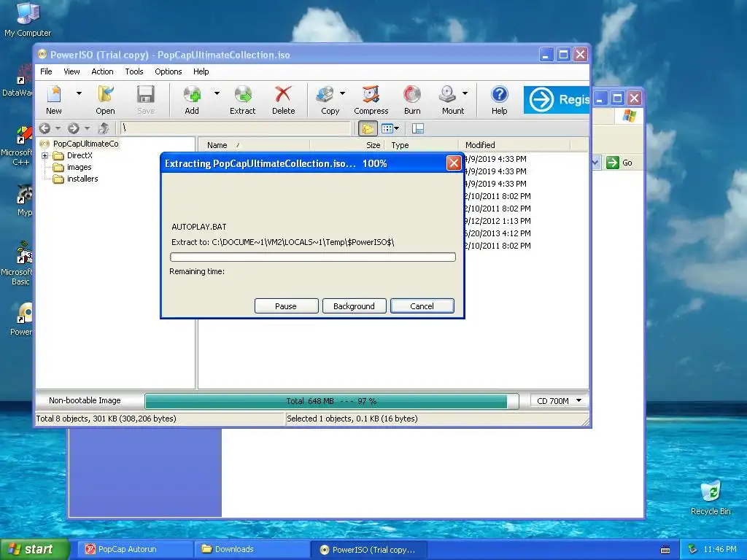Screen dimensions: 747x560
Task: Click the Background button
Action: point(354,306)
